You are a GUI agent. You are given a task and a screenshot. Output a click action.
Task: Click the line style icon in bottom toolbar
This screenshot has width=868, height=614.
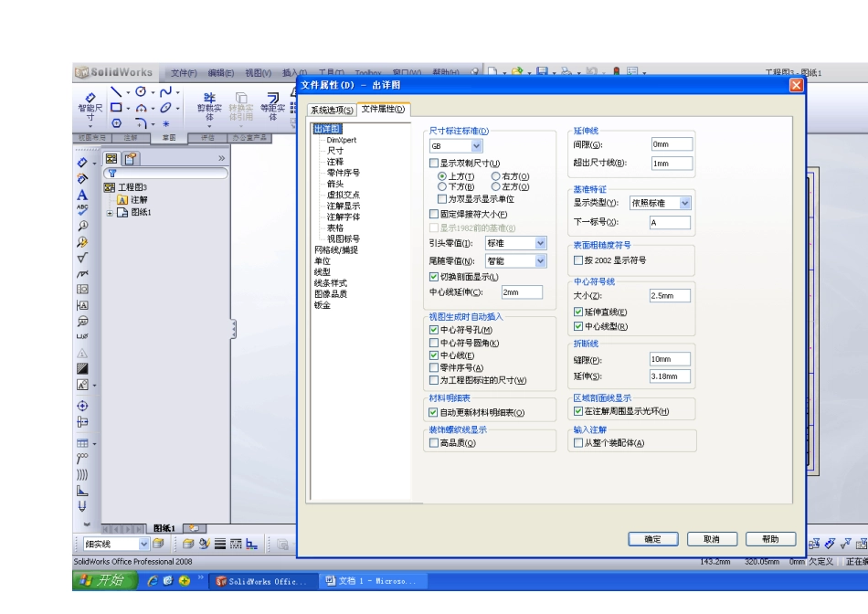pos(236,545)
